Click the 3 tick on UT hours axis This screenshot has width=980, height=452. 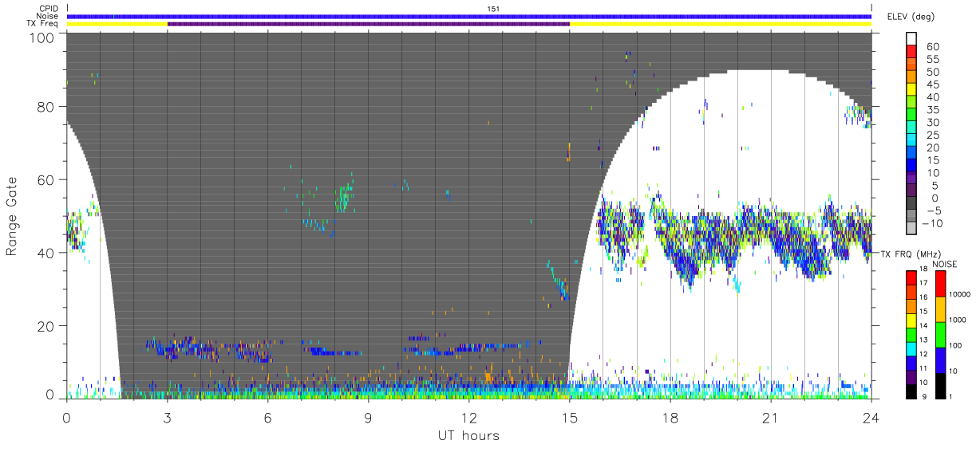click(x=167, y=418)
